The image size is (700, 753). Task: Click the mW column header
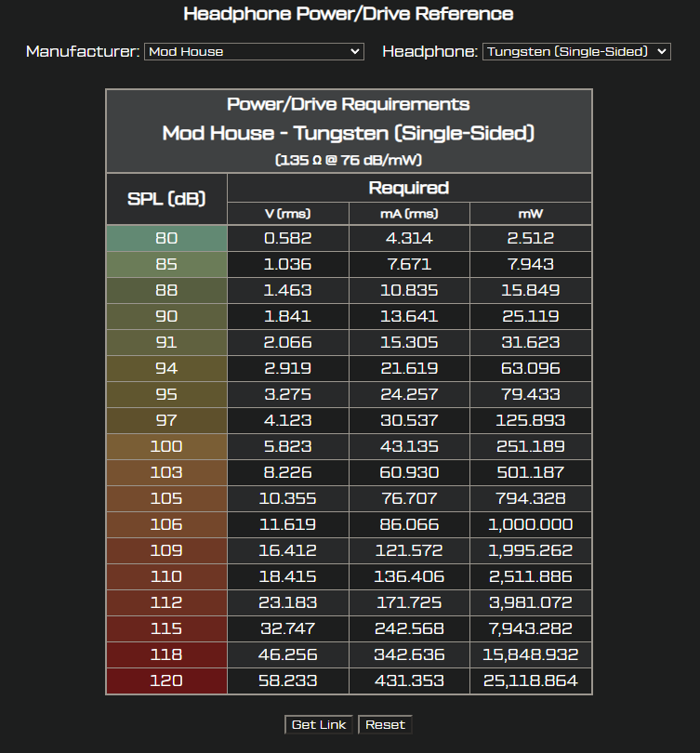[531, 213]
